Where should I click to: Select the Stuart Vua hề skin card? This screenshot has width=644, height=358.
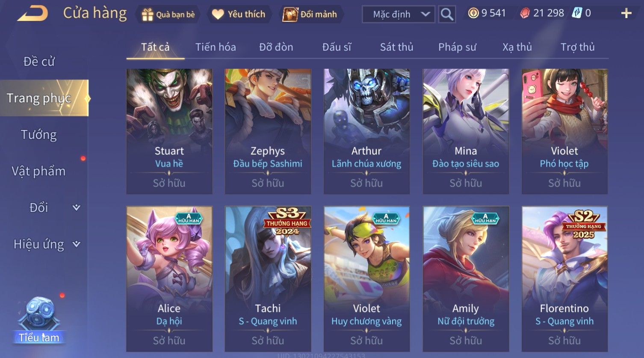pyautogui.click(x=169, y=131)
